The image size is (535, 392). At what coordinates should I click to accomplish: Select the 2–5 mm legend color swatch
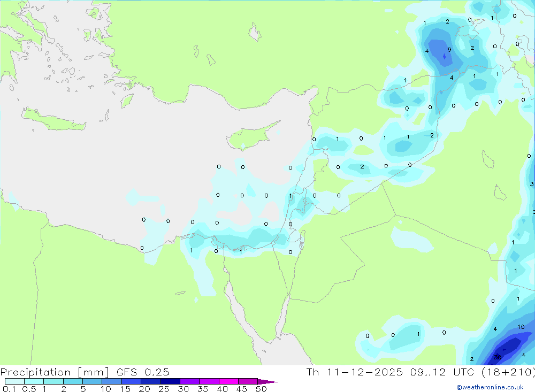point(73,381)
